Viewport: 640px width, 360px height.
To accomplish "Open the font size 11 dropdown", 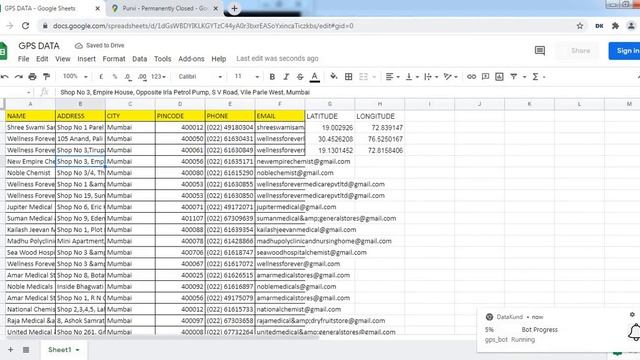I will [247, 76].
